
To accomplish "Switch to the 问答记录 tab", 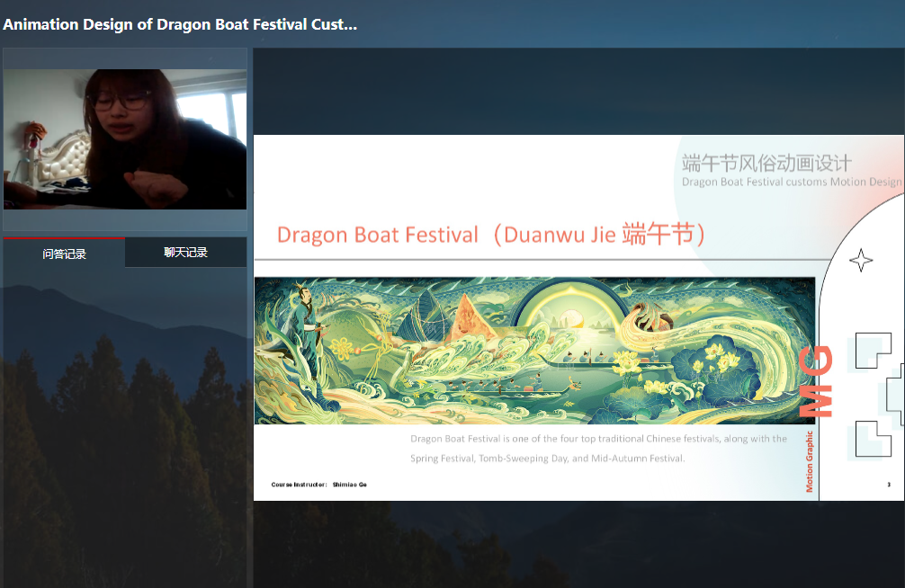I will coord(64,253).
